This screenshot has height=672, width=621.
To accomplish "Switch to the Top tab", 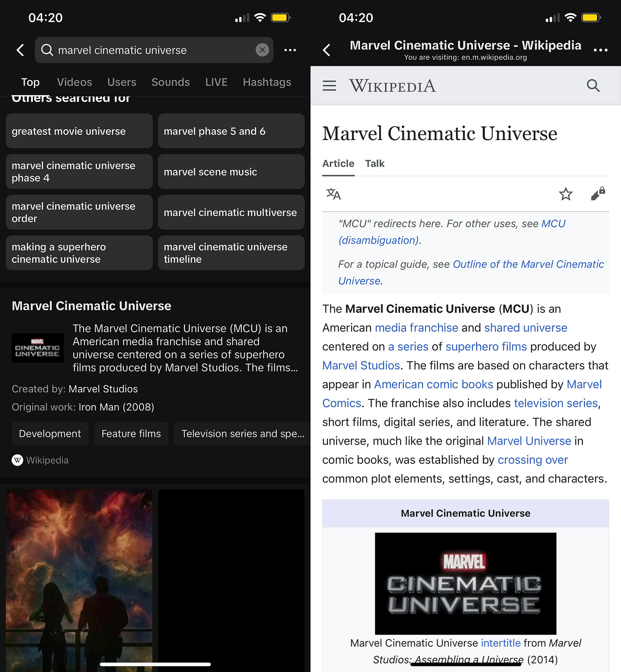I will coord(30,82).
